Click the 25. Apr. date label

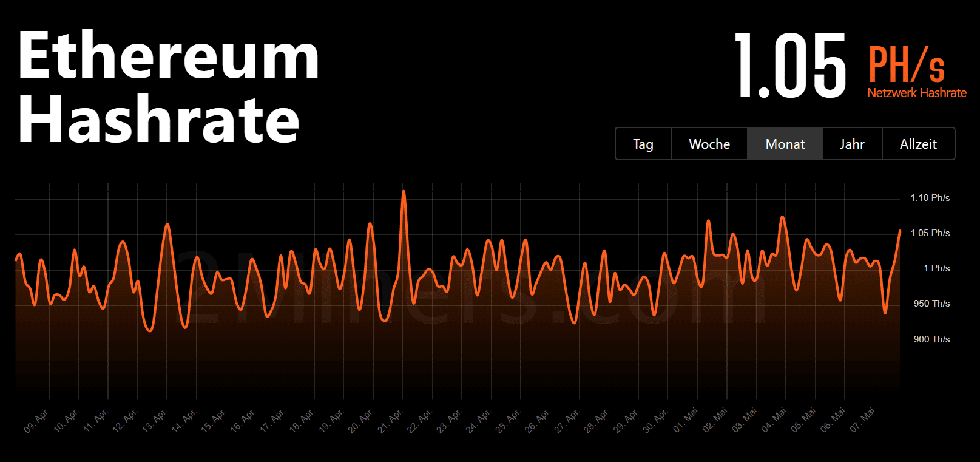click(x=508, y=421)
